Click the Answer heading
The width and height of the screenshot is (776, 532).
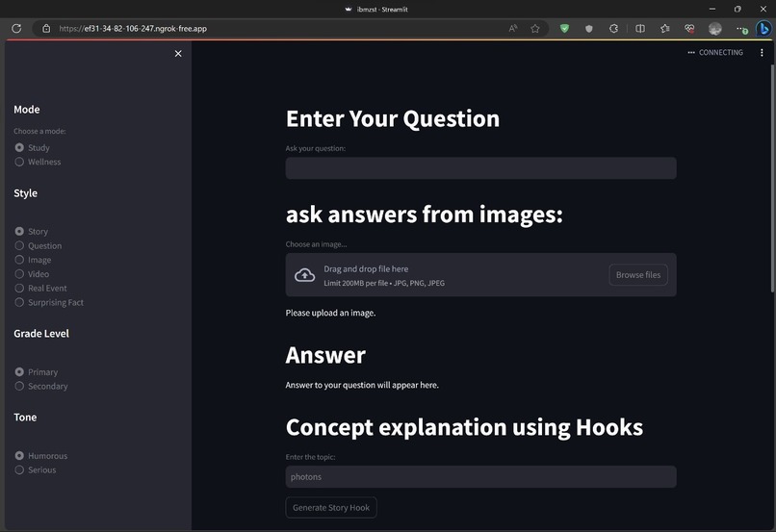click(325, 355)
